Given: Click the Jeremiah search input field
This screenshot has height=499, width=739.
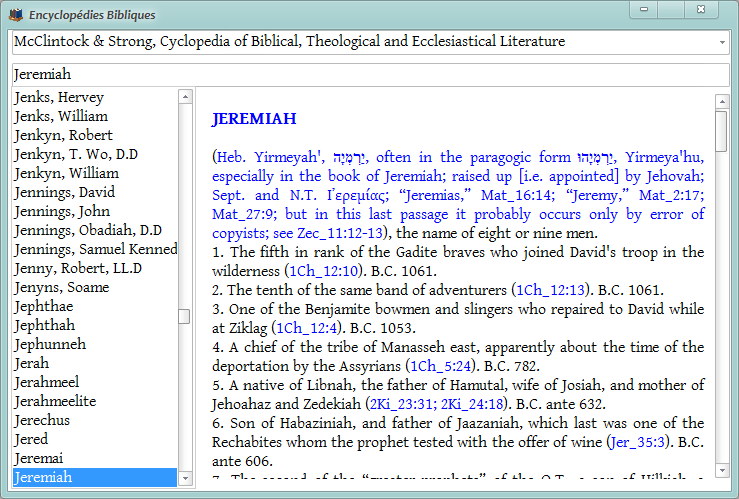Looking at the screenshot, I should 370,74.
